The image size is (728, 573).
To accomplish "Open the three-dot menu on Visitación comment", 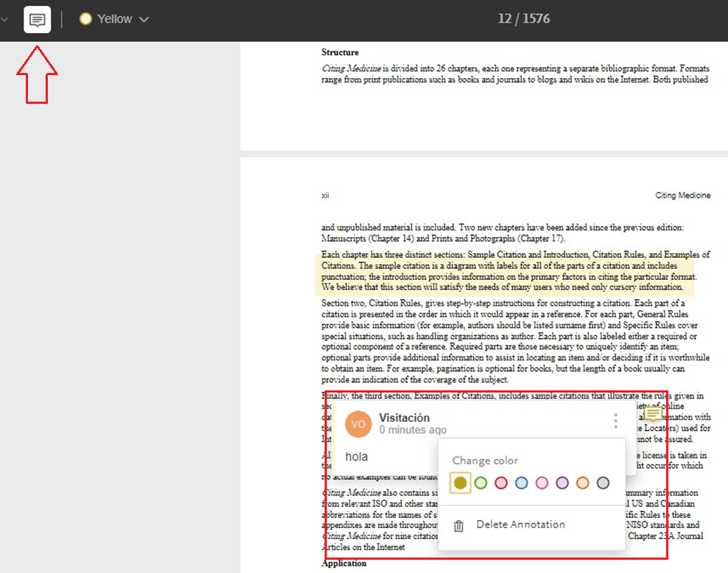I will pos(615,421).
